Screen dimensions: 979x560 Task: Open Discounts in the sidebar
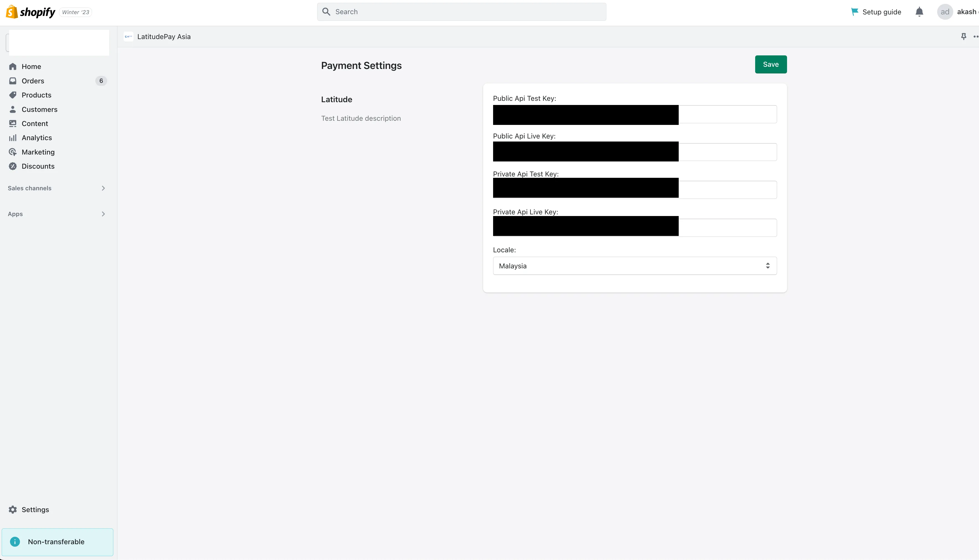58,166
